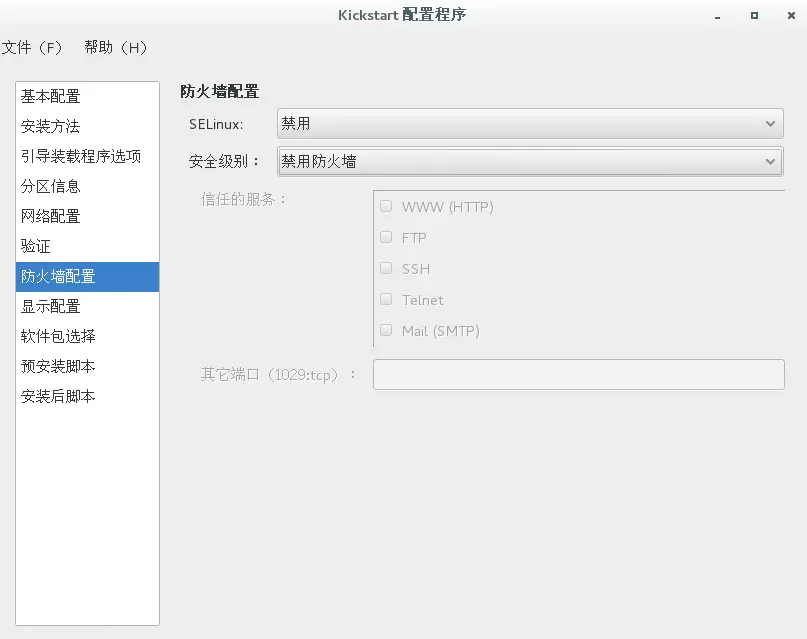The width and height of the screenshot is (807, 639).
Task: Go to 软件包选择 page
Action: click(x=58, y=336)
